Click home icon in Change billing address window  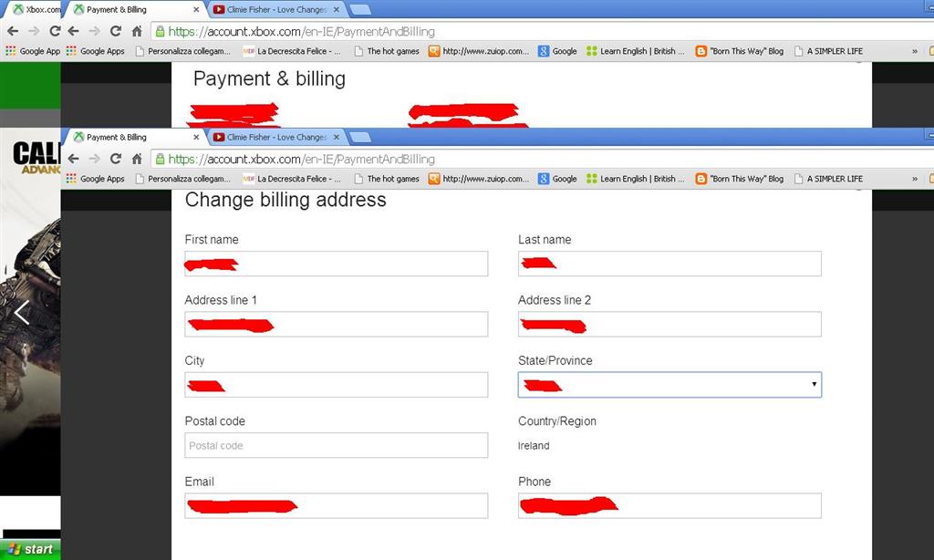pos(137,159)
